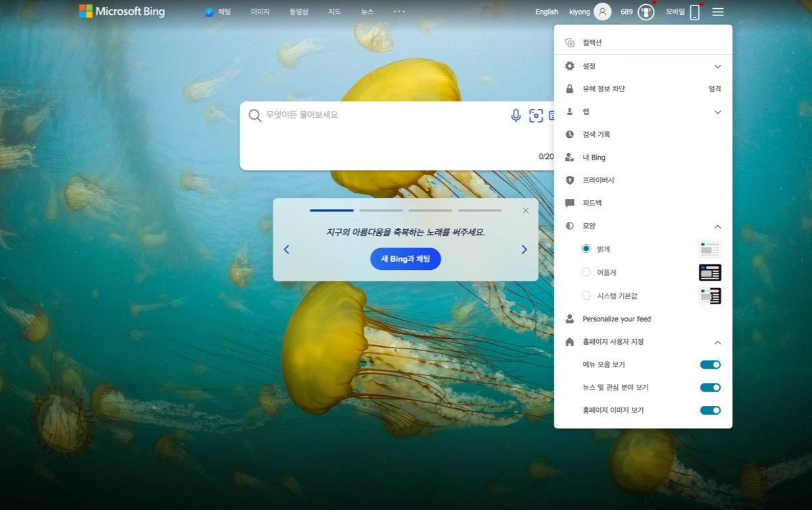Close the hamburger menu icon
812x510 pixels.
718,12
